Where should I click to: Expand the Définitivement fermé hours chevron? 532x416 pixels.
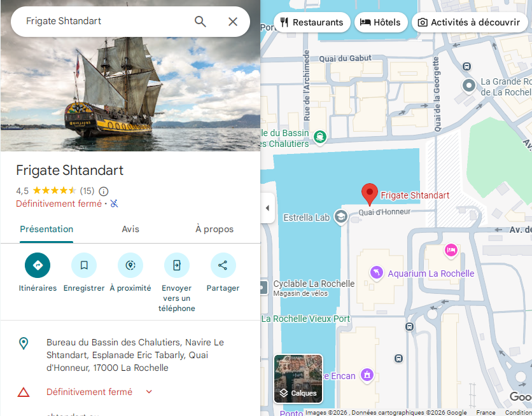point(149,392)
